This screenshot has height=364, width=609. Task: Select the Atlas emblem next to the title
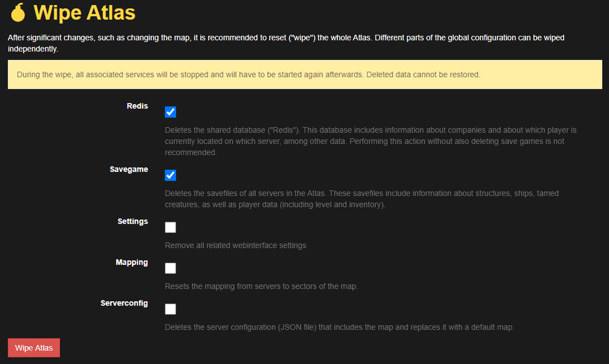pos(18,13)
